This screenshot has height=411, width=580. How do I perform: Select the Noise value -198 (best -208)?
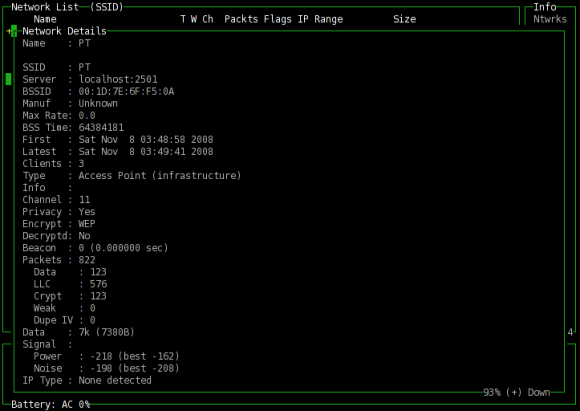click(x=135, y=368)
